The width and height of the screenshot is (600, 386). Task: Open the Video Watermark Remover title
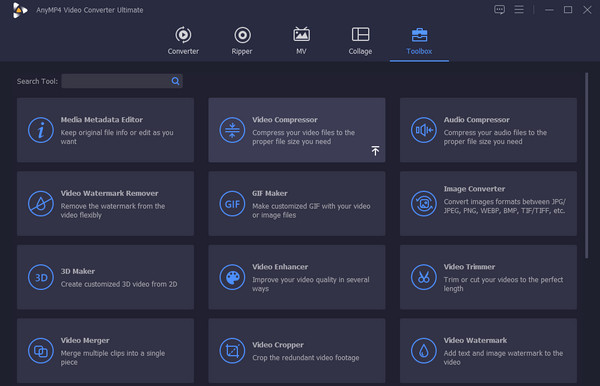pos(109,193)
